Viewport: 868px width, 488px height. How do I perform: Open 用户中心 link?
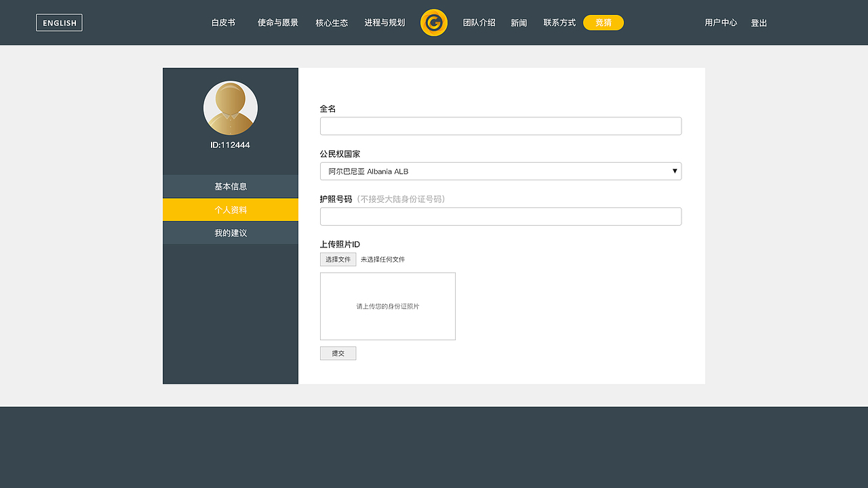coord(721,22)
